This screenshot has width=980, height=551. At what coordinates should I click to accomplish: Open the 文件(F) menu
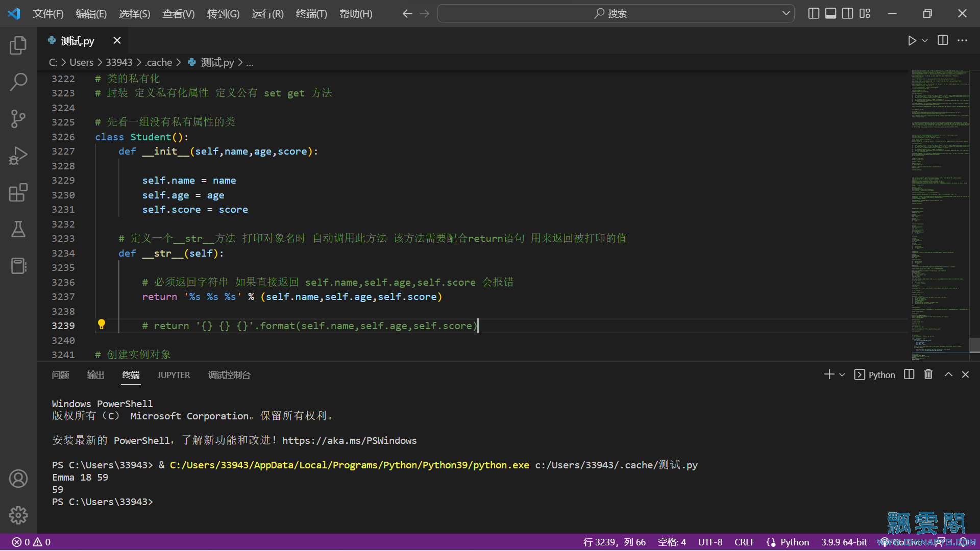point(48,14)
